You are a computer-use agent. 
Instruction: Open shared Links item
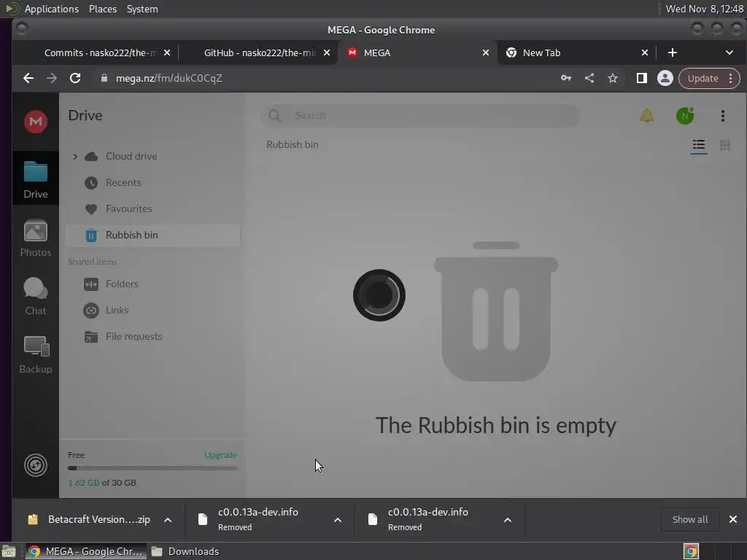click(x=117, y=310)
